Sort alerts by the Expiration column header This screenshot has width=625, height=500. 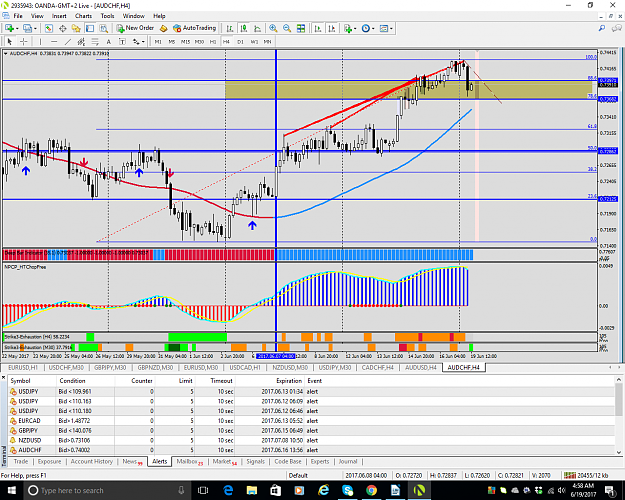(289, 381)
